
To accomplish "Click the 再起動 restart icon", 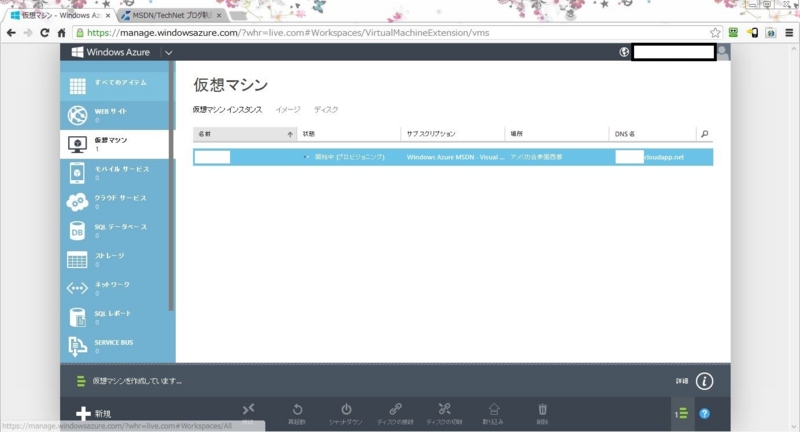I will tap(297, 410).
